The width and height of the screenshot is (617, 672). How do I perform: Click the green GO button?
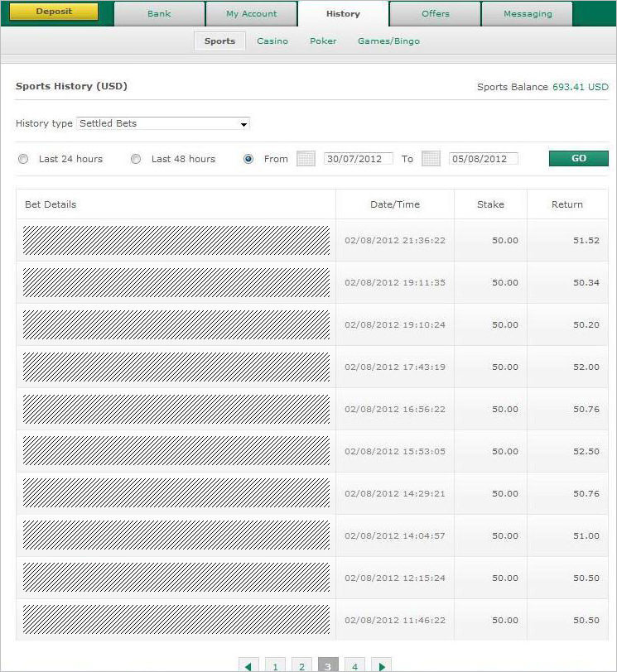tap(578, 159)
